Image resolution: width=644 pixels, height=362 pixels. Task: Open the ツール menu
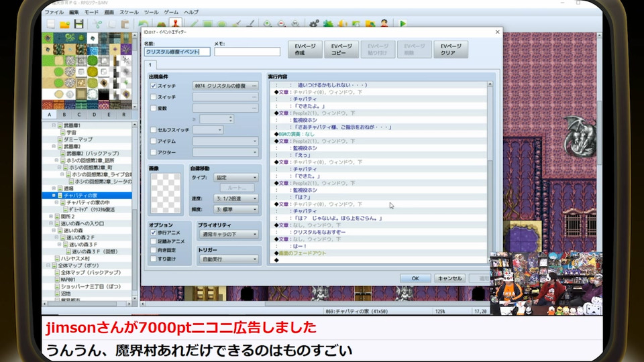151,12
